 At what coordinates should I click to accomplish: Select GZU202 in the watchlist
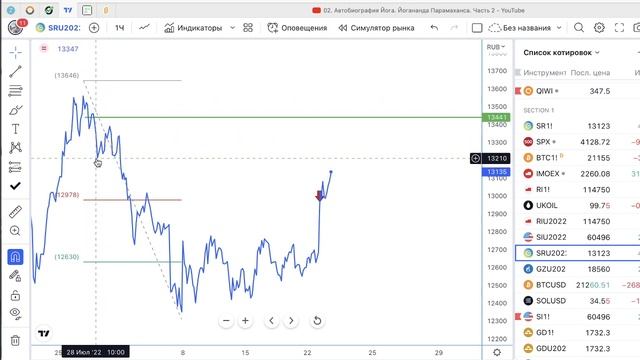pos(578,269)
